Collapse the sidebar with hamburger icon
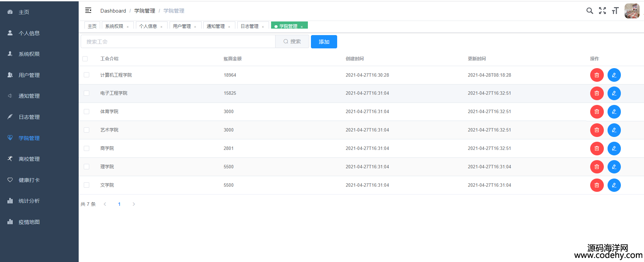 coord(88,11)
